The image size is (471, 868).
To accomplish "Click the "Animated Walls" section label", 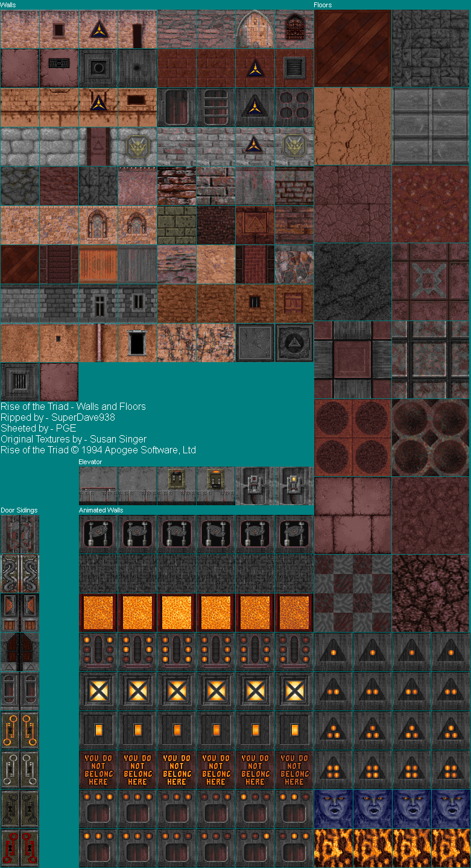I will [x=101, y=510].
